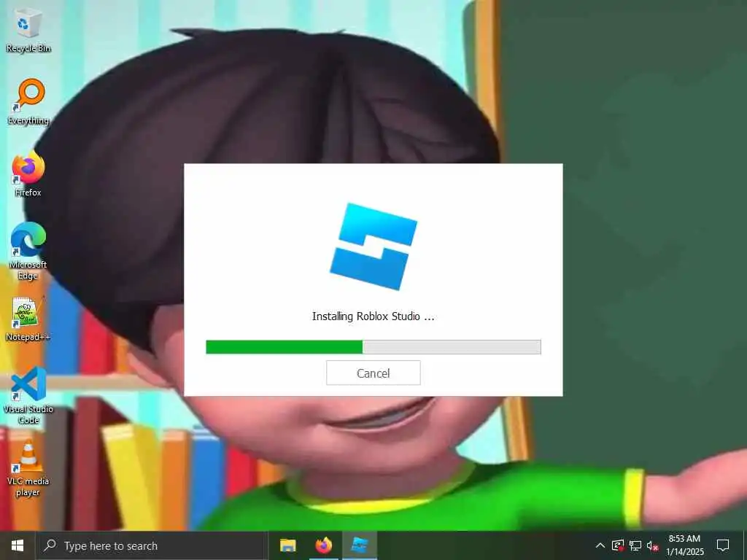Switch to Firefox in the taskbar
The width and height of the screenshot is (747, 560).
point(324,545)
